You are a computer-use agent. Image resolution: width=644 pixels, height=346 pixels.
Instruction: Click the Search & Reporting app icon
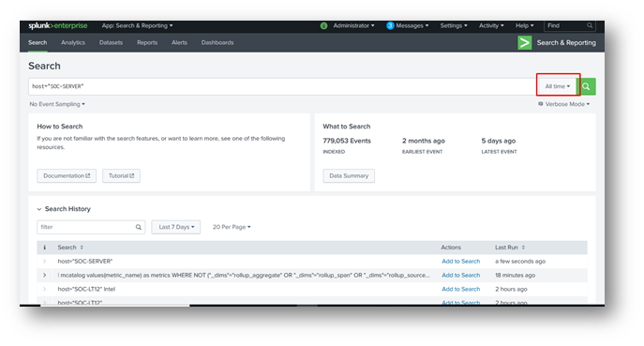[x=525, y=43]
